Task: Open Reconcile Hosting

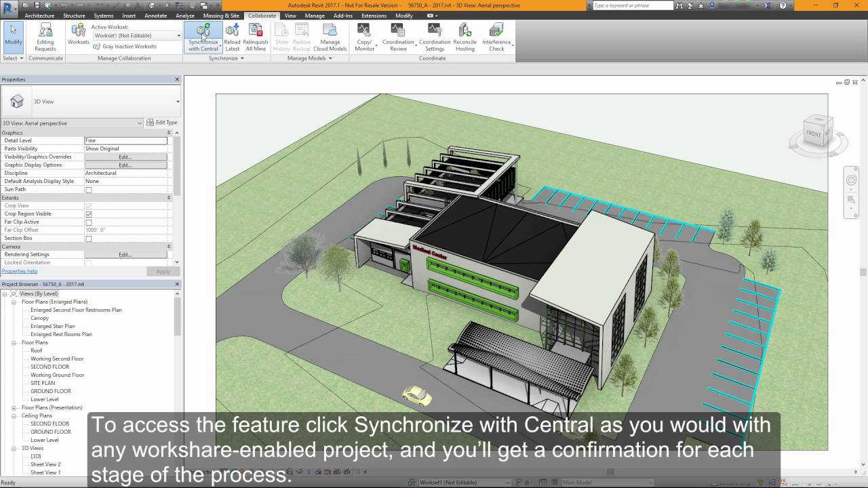Action: 465,37
